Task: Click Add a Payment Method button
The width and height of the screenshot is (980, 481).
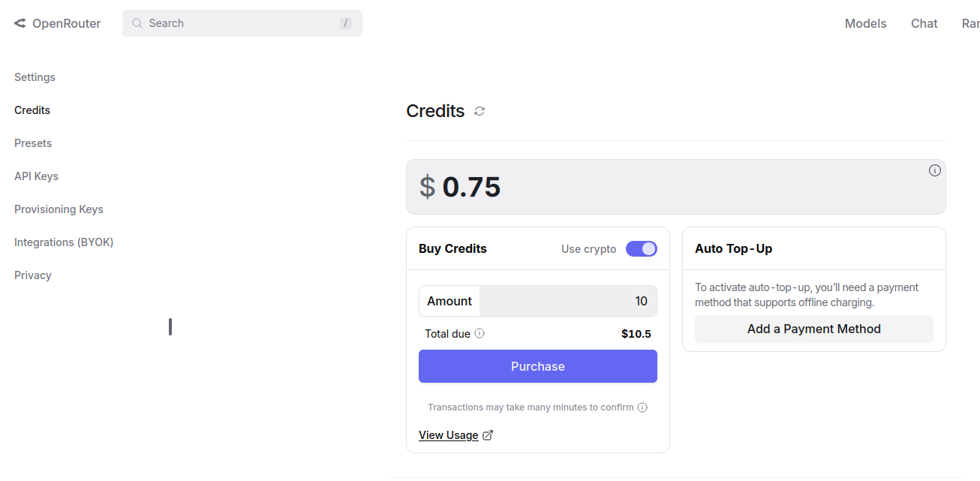Action: 813,329
